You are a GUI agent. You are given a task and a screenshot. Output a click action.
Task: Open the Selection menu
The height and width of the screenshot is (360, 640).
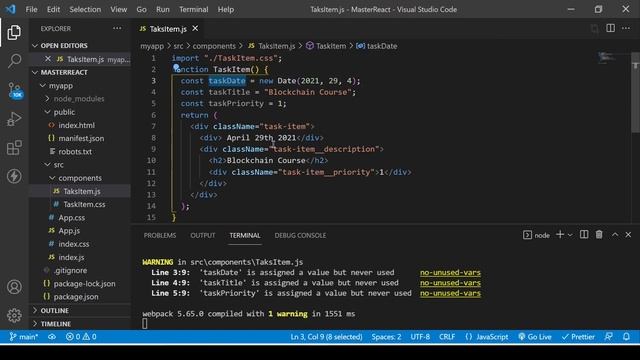tap(85, 9)
